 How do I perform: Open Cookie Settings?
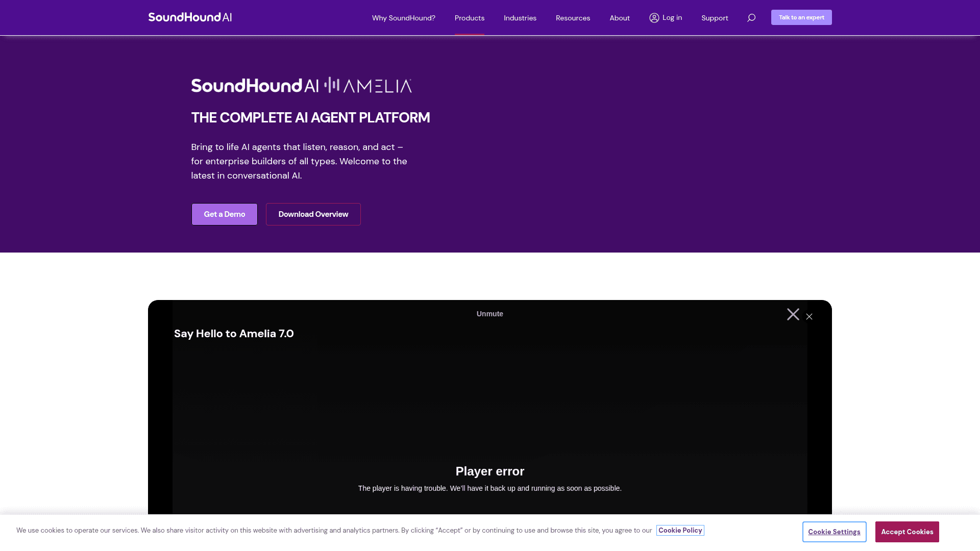click(835, 532)
